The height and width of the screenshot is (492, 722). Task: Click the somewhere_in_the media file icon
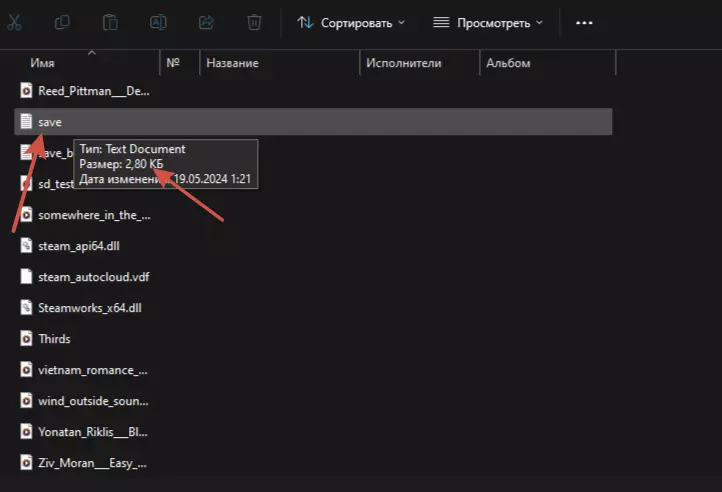click(26, 215)
